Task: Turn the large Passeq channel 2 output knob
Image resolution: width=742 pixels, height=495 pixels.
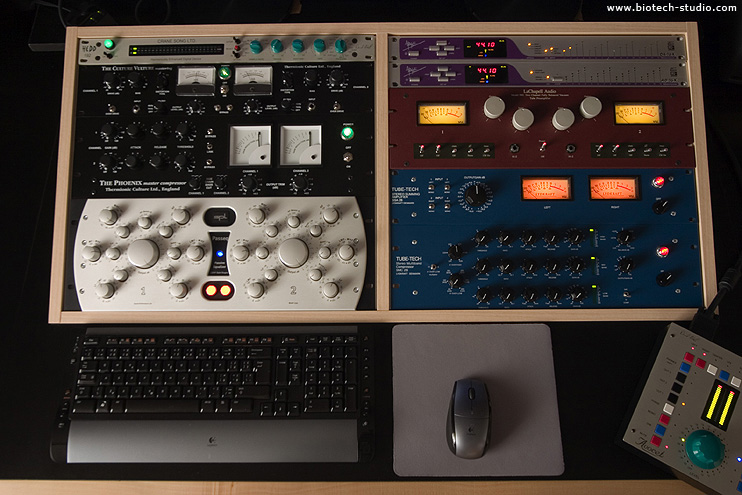Action: coord(293,252)
